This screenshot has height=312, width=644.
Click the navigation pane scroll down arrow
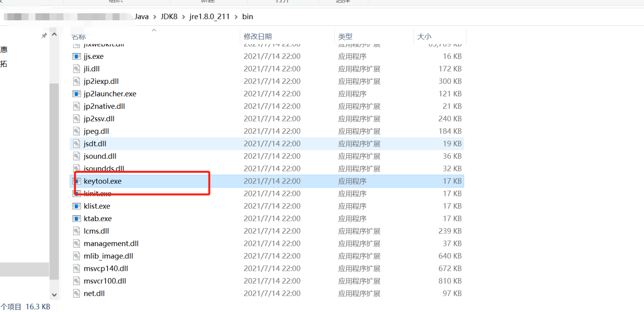[x=54, y=295]
